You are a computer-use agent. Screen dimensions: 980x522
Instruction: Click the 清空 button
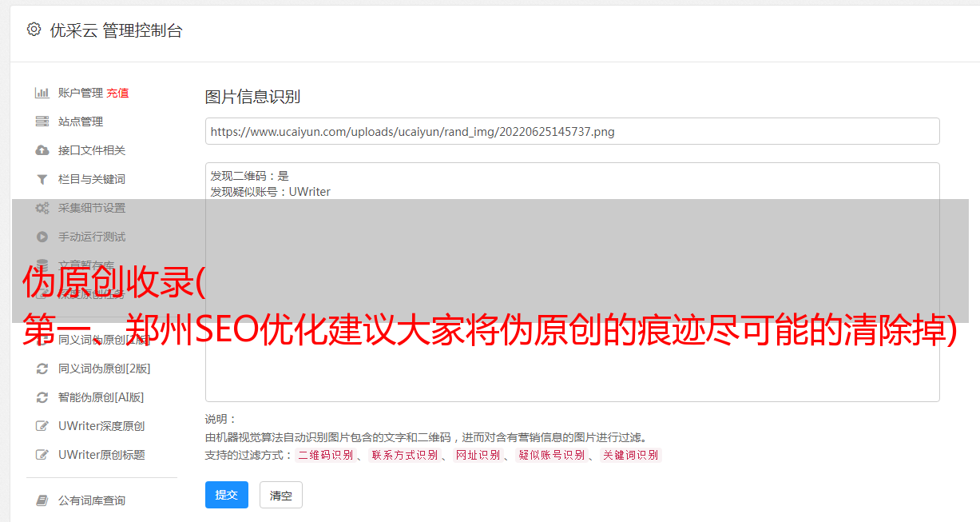[x=281, y=495]
